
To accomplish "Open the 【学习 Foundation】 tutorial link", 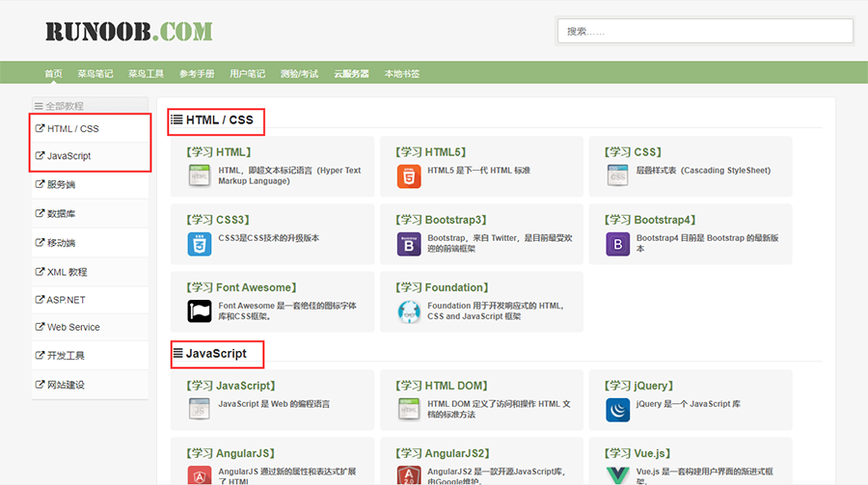I will click(x=442, y=287).
